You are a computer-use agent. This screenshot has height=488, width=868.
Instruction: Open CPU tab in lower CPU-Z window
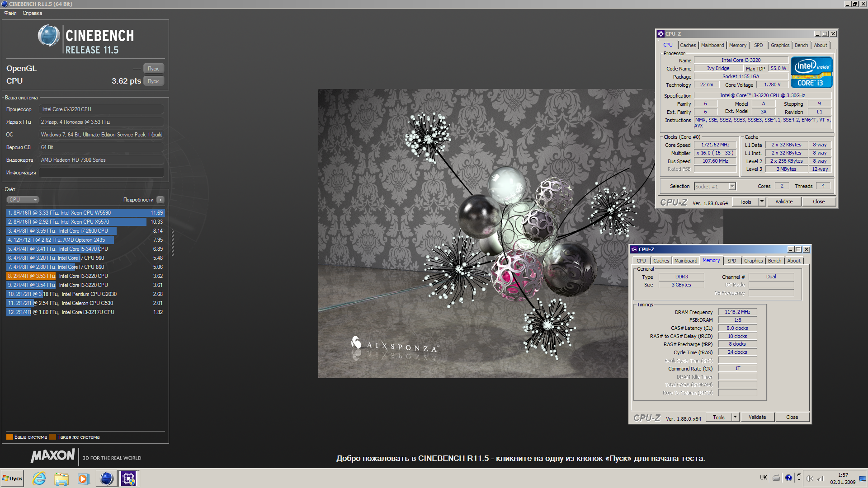click(x=641, y=261)
